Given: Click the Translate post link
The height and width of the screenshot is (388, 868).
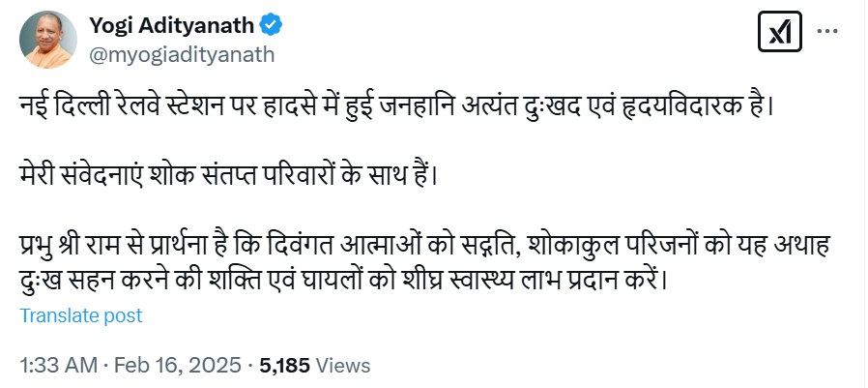Looking at the screenshot, I should [x=81, y=315].
